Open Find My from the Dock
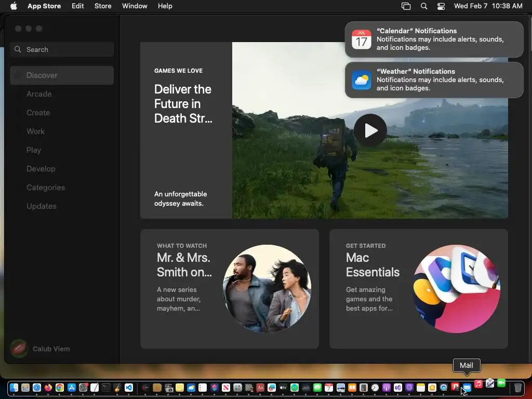Screen dimensions: 532x399 click(x=295, y=388)
